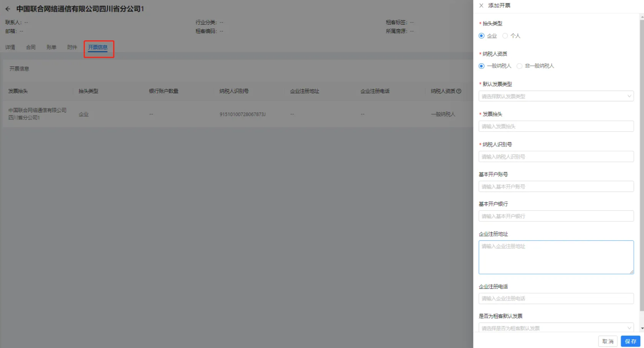Open the 是否为租客默认发票 dropdown
This screenshot has width=644, height=348.
coord(556,328)
